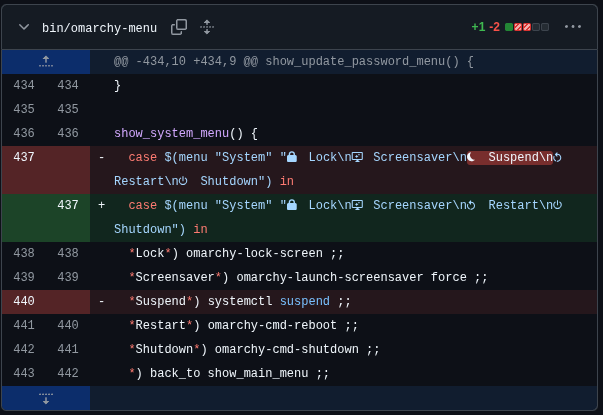The height and width of the screenshot is (415, 603).
Task: Expand hidden lines above line 434
Action: click(x=45, y=61)
